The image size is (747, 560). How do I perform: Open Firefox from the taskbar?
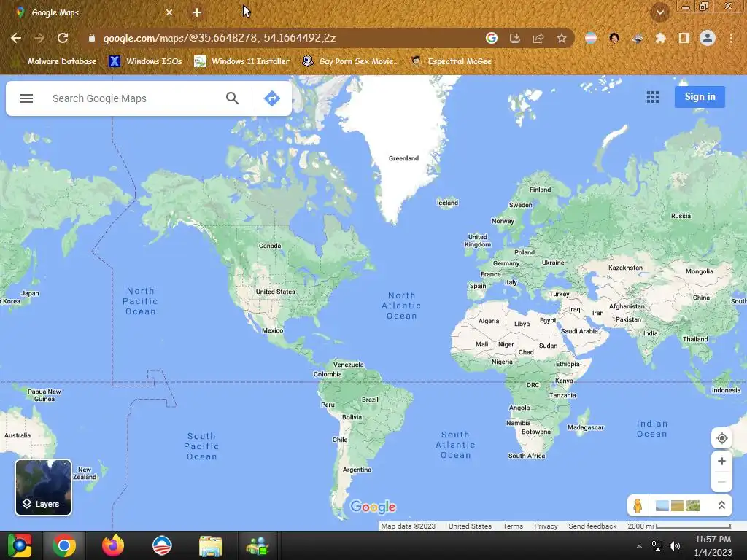113,545
